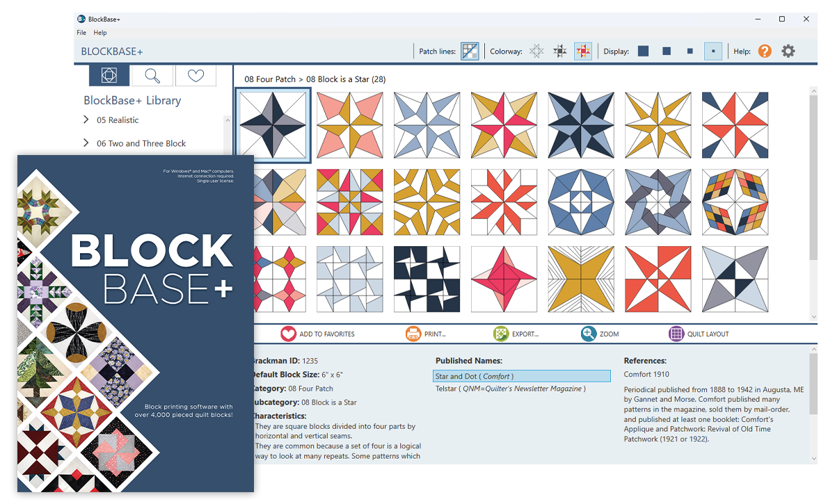Select the multicolor pinwheel grid block in row two

pos(350,202)
